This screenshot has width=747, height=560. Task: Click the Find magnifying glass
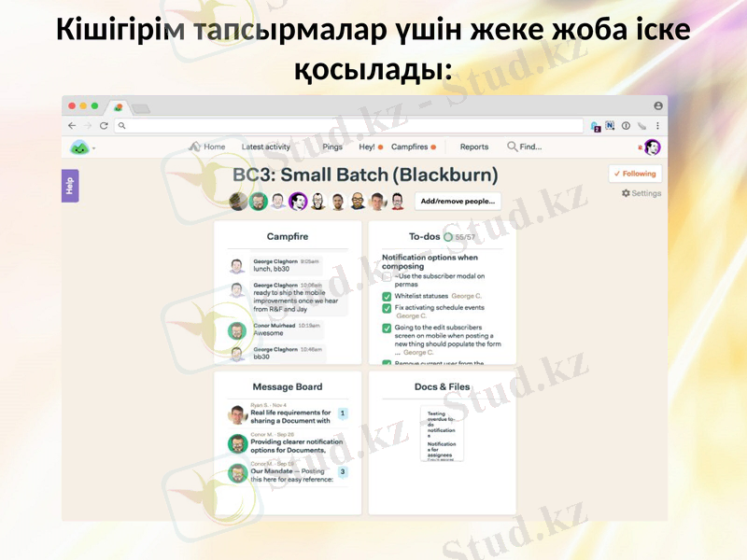pos(512,147)
